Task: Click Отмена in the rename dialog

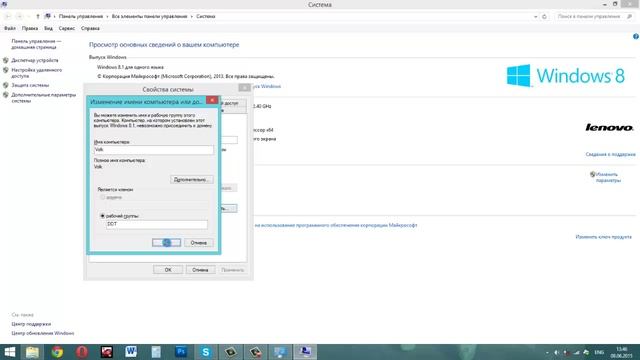Action: tap(199, 243)
